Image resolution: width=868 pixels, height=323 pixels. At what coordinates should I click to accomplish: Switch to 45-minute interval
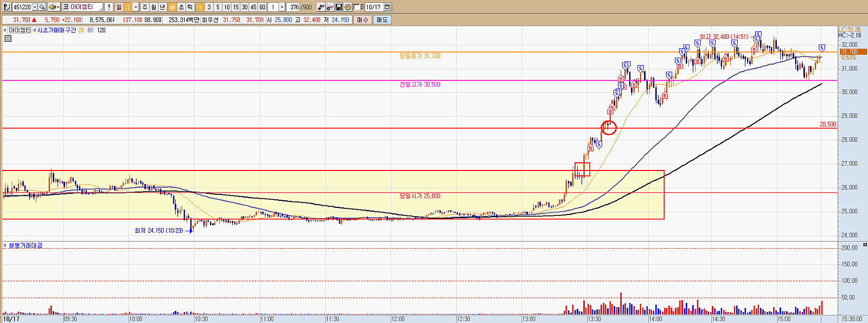pyautogui.click(x=253, y=7)
